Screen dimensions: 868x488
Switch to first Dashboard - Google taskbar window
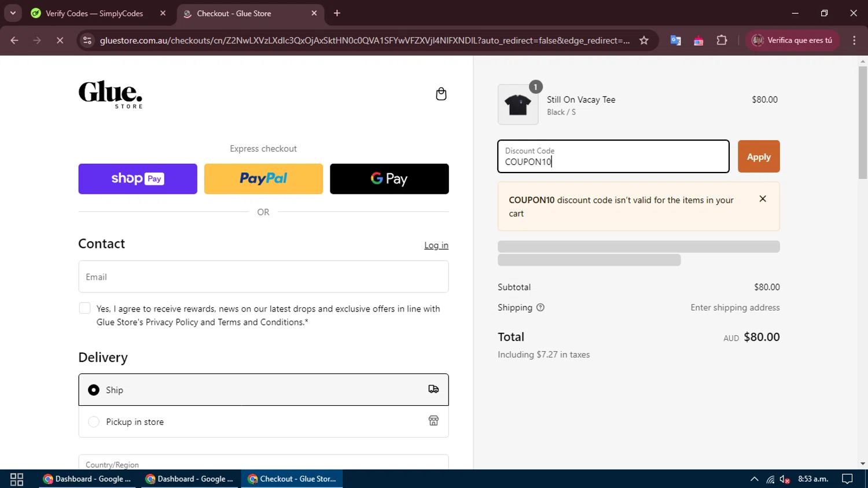87,479
